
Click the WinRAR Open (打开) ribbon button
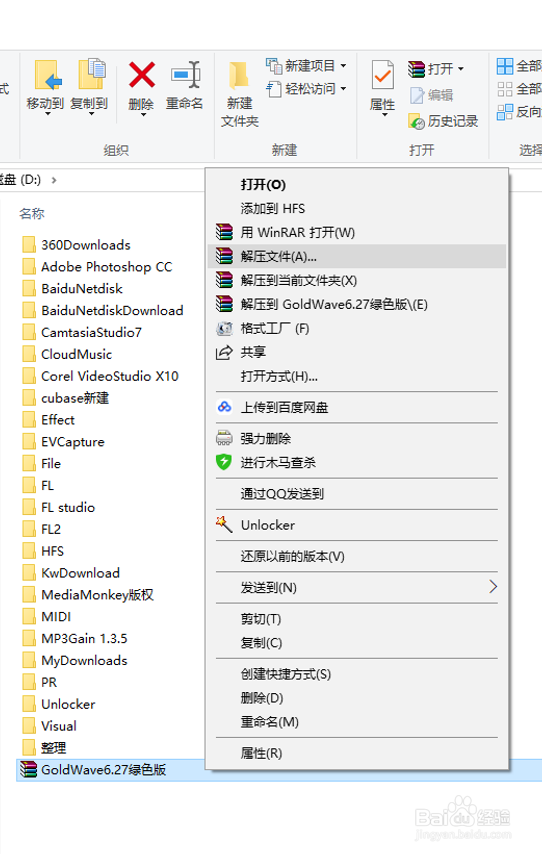click(435, 69)
